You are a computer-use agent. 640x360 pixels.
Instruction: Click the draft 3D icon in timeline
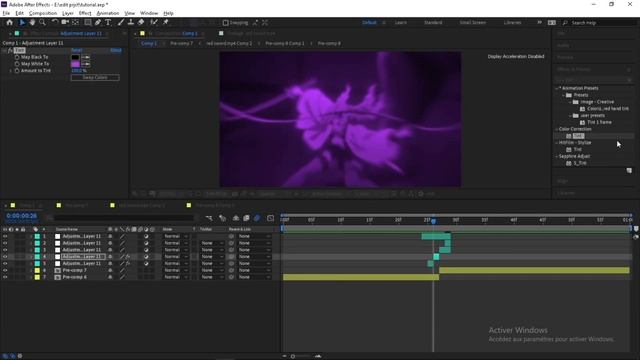click(222, 218)
